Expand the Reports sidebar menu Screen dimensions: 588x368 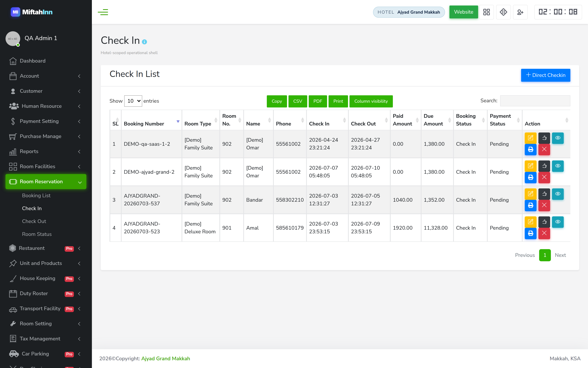pos(46,151)
